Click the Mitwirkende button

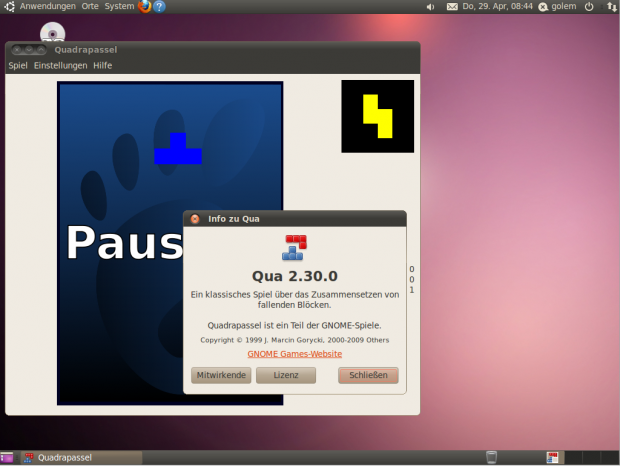click(221, 375)
